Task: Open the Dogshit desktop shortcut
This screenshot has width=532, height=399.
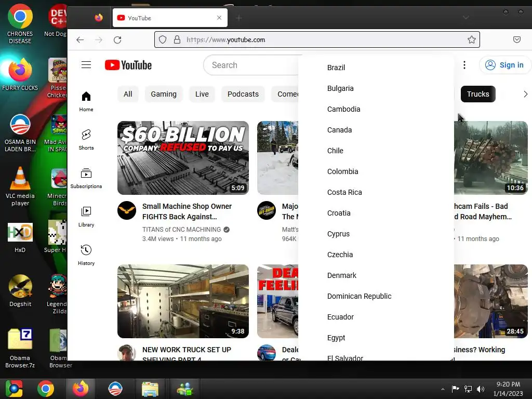Action: [x=20, y=291]
